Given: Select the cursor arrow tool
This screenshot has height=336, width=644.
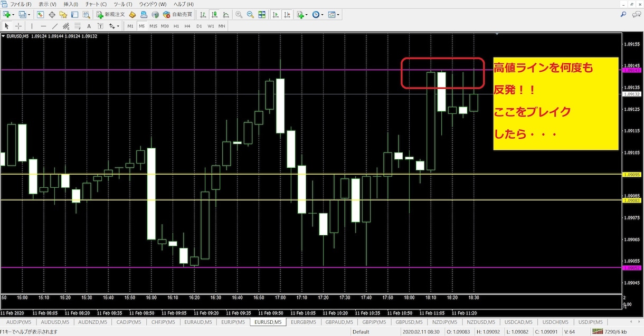Looking at the screenshot, I should pyautogui.click(x=7, y=26).
